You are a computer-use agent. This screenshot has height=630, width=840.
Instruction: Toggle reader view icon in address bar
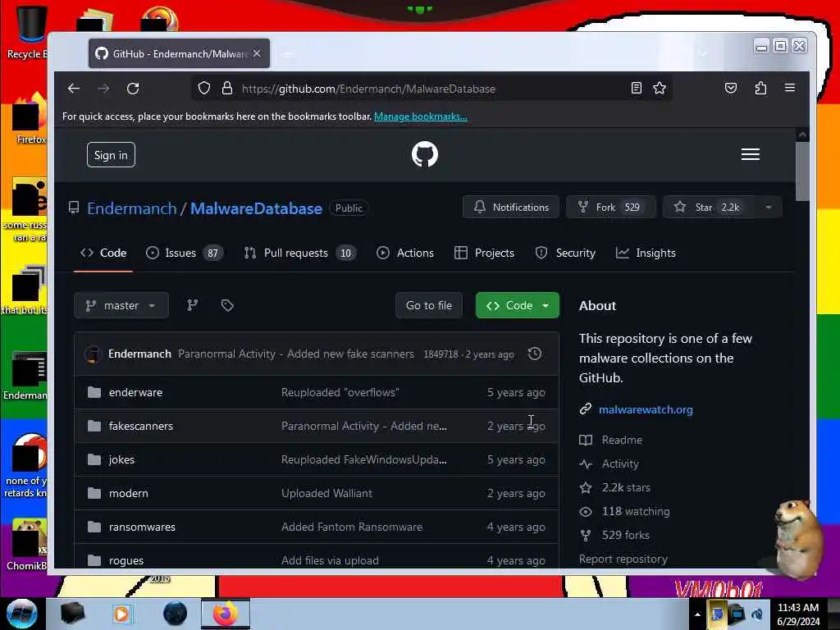click(636, 88)
